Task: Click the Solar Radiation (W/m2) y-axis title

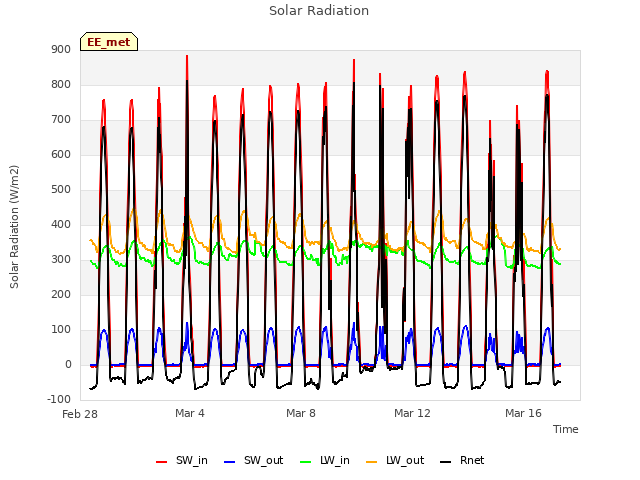Action: point(14,227)
